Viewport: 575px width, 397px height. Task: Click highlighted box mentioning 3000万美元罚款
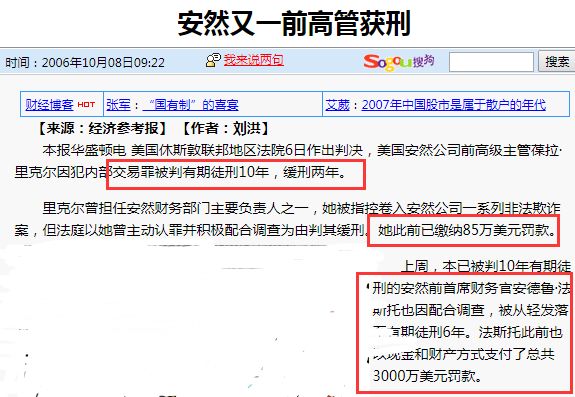coord(464,332)
